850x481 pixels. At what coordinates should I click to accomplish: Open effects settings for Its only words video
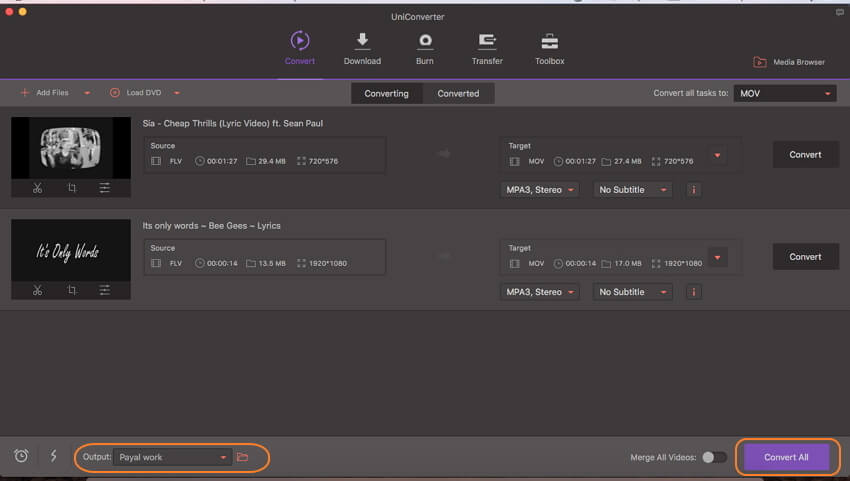[x=105, y=290]
